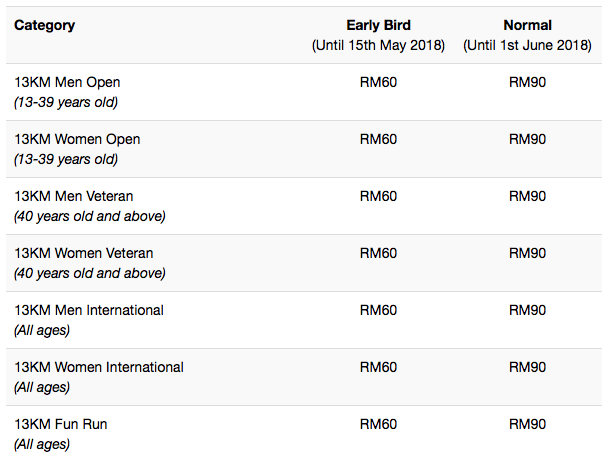Select the 13KM Women Veteran category
The width and height of the screenshot is (611, 475).
[x=84, y=253]
